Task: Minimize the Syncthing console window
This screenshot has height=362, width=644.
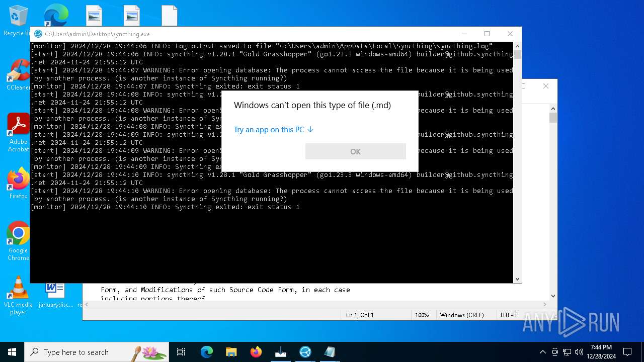Action: point(464,34)
